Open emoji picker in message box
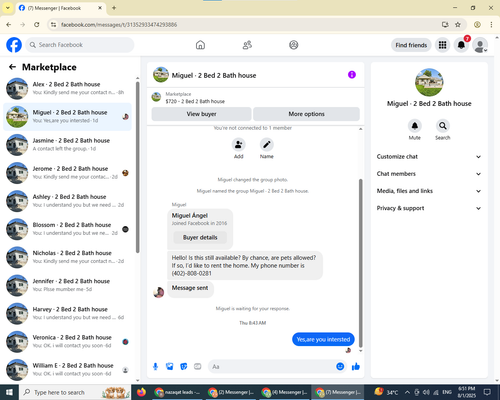 click(x=340, y=367)
